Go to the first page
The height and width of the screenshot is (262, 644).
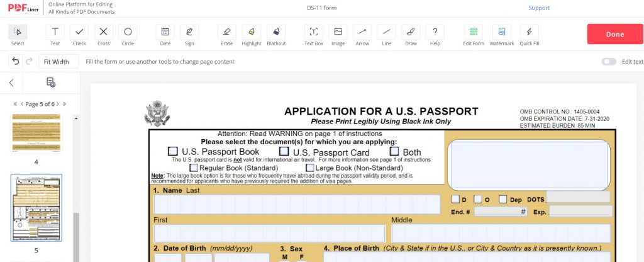[15, 104]
